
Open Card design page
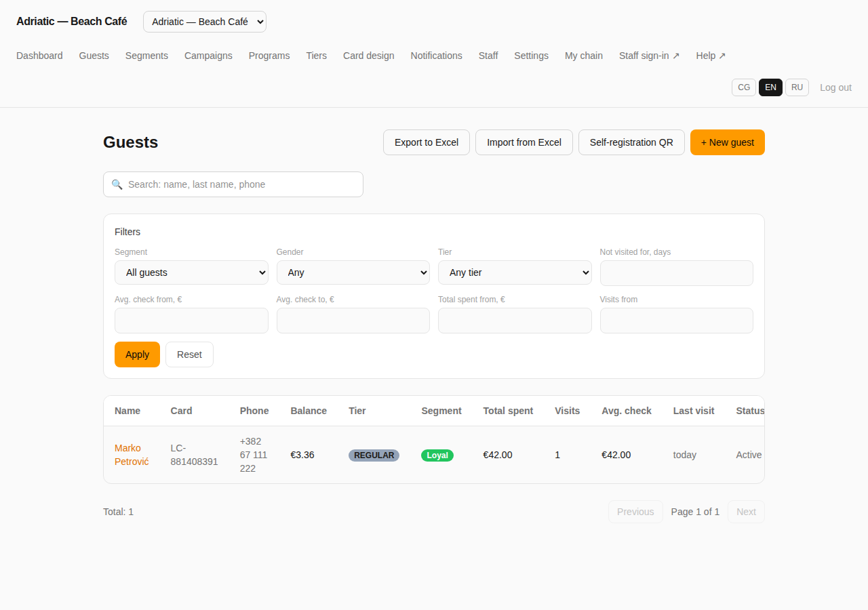coord(368,56)
